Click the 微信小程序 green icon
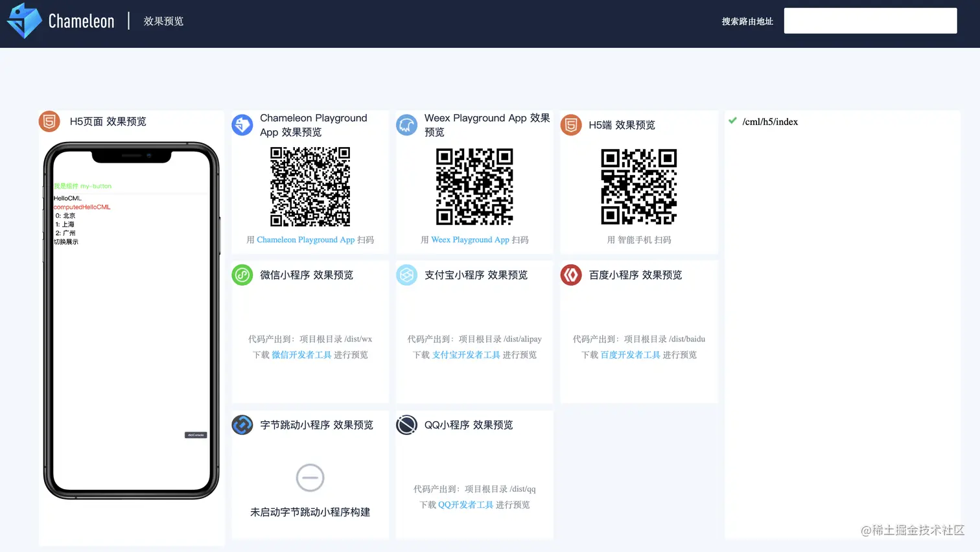Image resolution: width=980 pixels, height=552 pixels. point(242,275)
